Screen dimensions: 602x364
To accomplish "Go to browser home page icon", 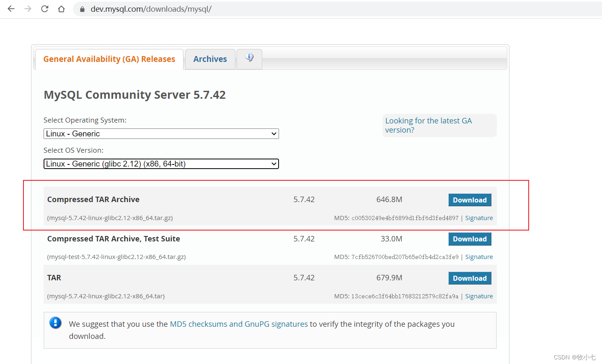I will (62, 9).
